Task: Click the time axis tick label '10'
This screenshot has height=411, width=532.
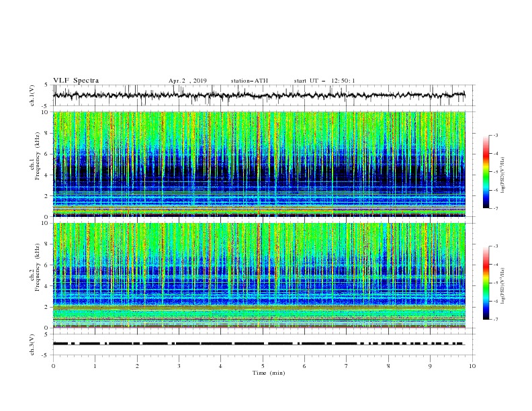Action: click(x=472, y=366)
